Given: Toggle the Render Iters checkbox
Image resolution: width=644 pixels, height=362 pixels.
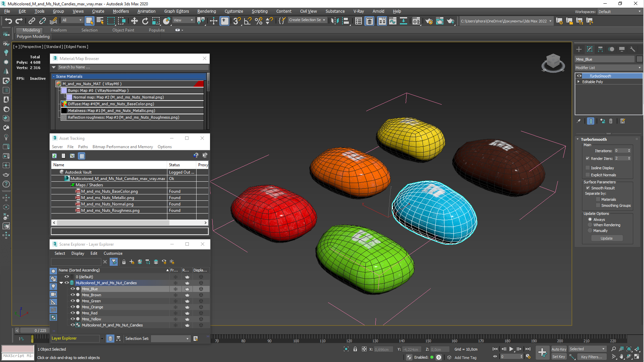Looking at the screenshot, I should tap(588, 159).
